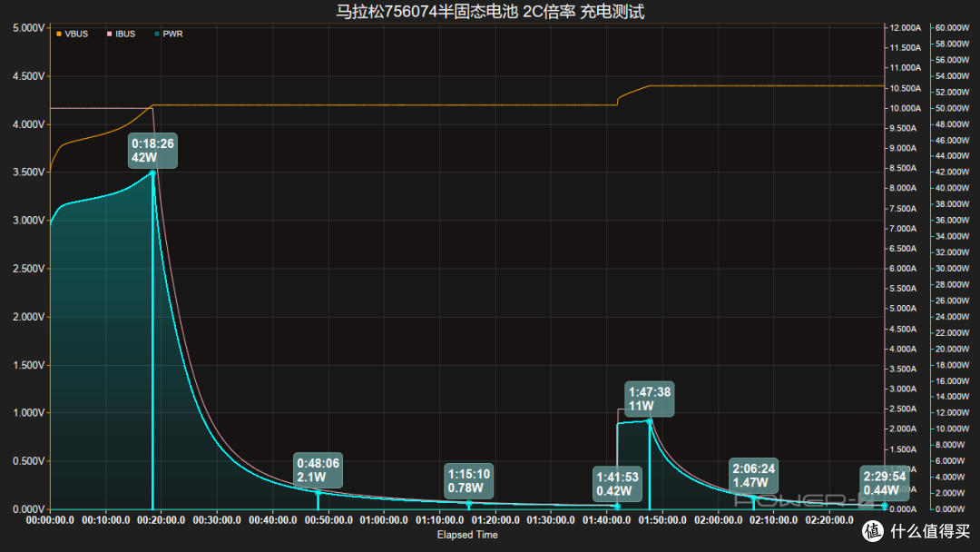Screen dimensions: 980x552
Task: Click the 01:30:00.0 time tick
Action: pyautogui.click(x=551, y=520)
